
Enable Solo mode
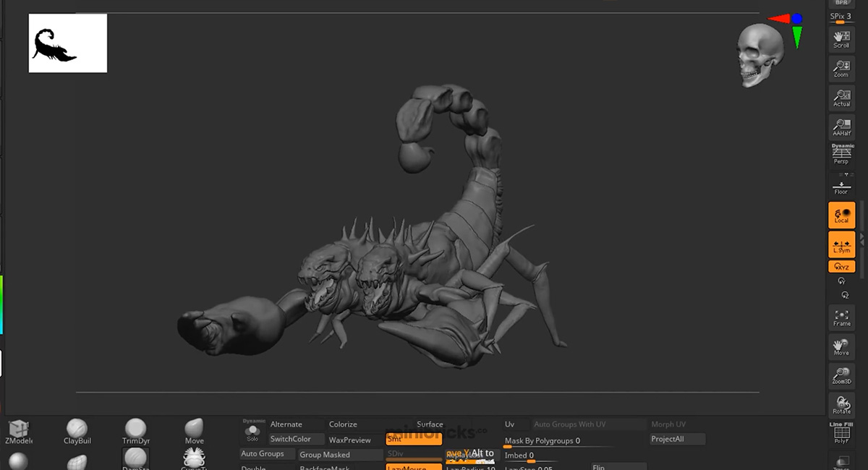[x=252, y=432]
